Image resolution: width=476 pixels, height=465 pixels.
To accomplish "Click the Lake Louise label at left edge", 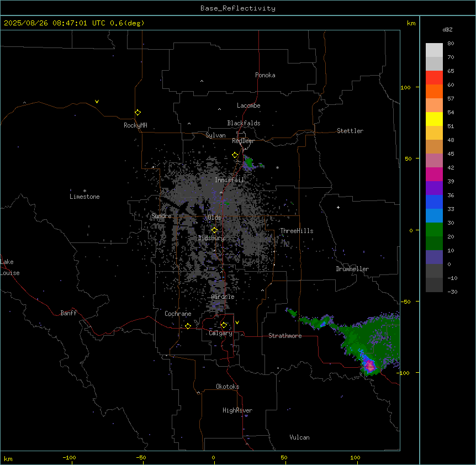I will (10, 267).
